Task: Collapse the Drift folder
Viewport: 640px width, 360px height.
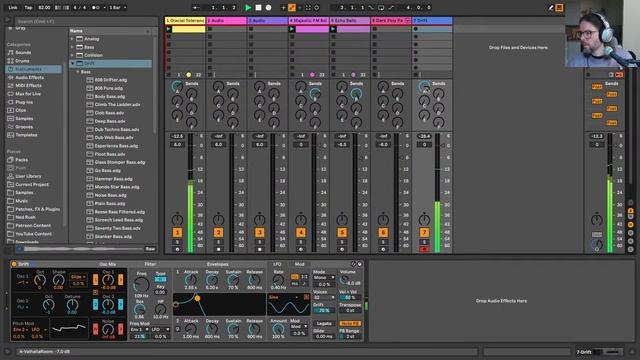Action: (x=72, y=64)
